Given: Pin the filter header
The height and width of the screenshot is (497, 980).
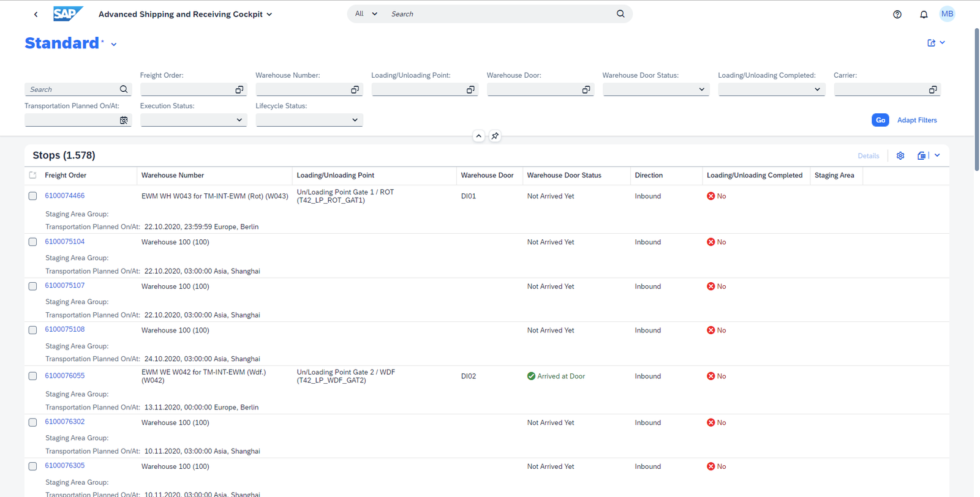Looking at the screenshot, I should (x=495, y=136).
